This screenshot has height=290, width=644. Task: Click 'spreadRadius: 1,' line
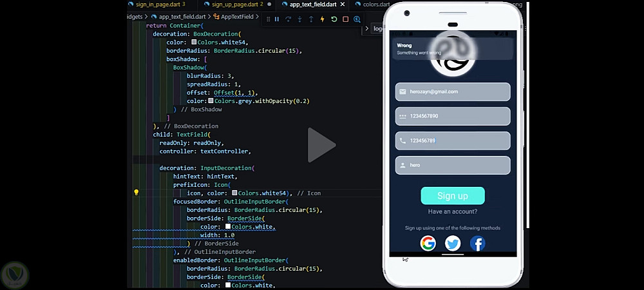click(214, 84)
